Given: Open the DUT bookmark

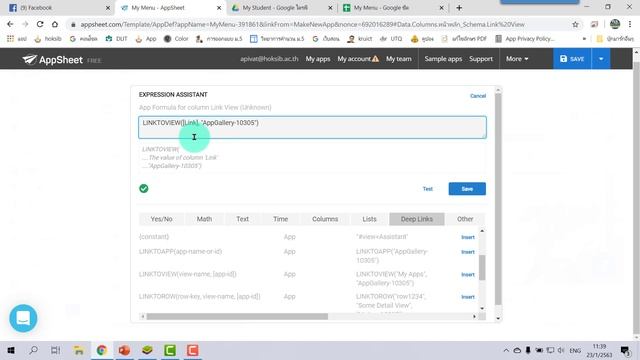Looking at the screenshot, I should point(117,39).
